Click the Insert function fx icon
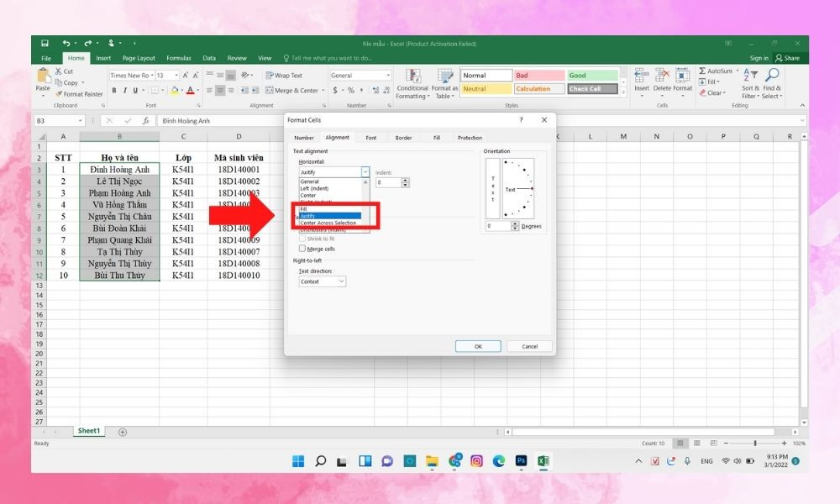The image size is (840, 504). coord(145,121)
